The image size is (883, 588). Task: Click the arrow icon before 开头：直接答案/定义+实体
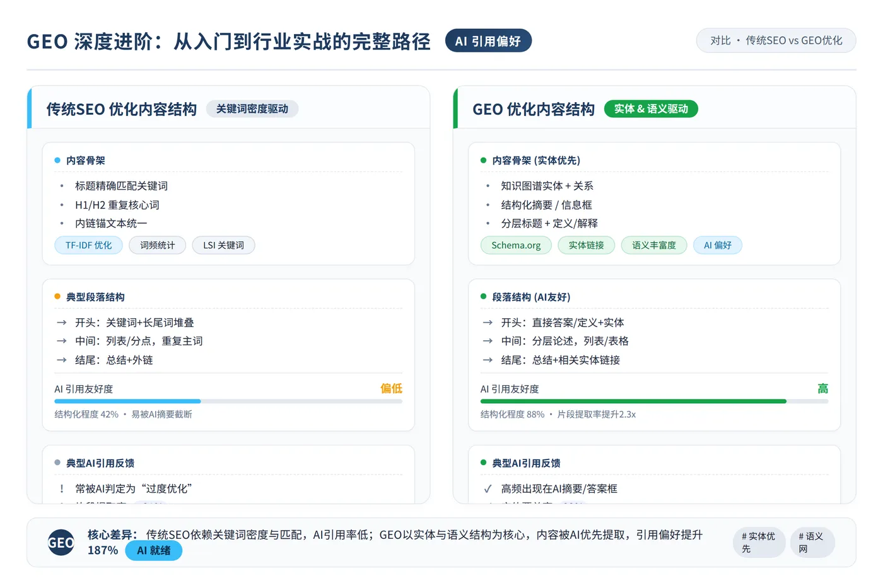(x=488, y=323)
